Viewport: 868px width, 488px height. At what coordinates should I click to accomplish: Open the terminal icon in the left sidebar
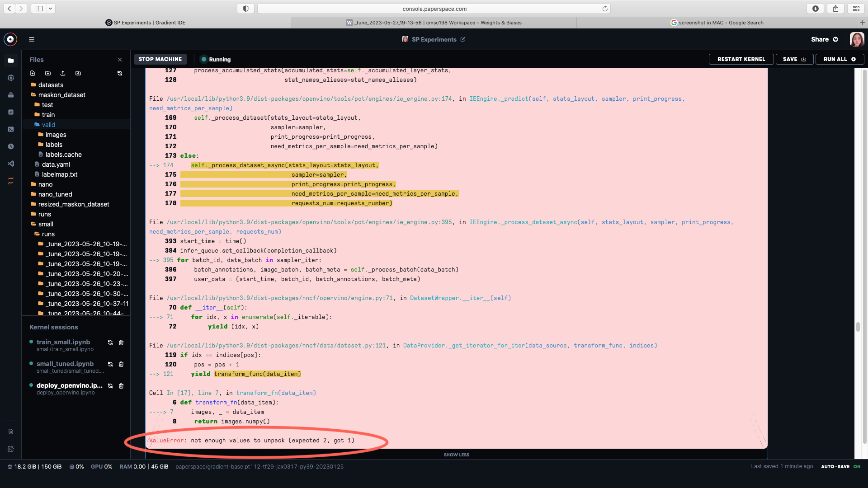(10, 129)
